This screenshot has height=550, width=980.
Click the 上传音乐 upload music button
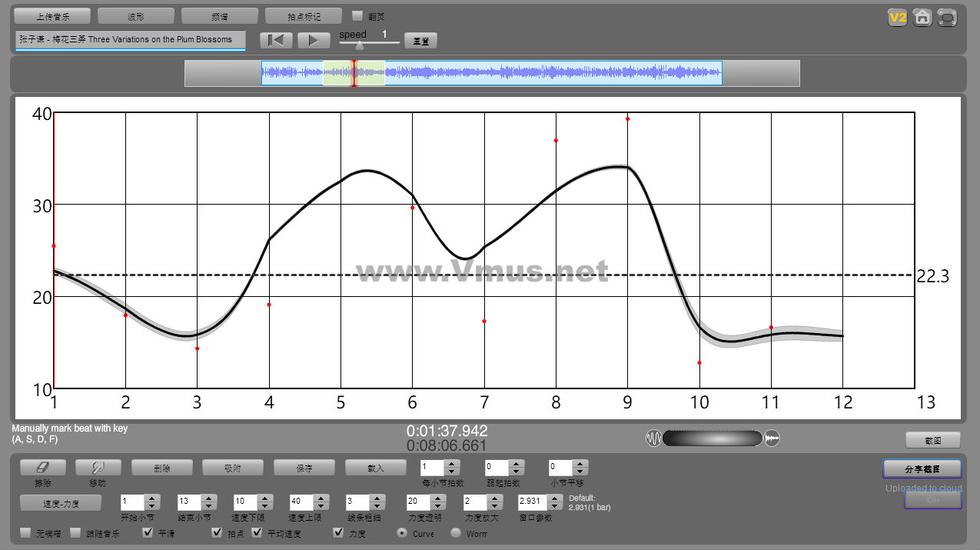pos(52,16)
